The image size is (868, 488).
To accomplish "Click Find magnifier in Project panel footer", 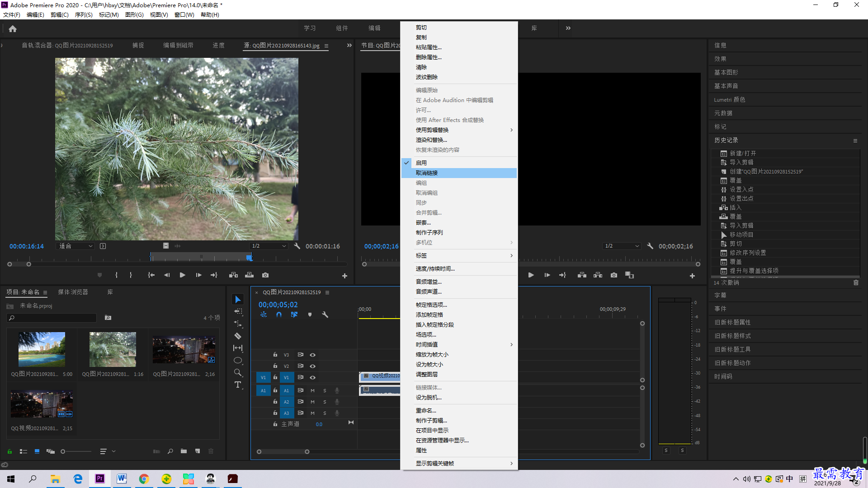I will point(170,451).
